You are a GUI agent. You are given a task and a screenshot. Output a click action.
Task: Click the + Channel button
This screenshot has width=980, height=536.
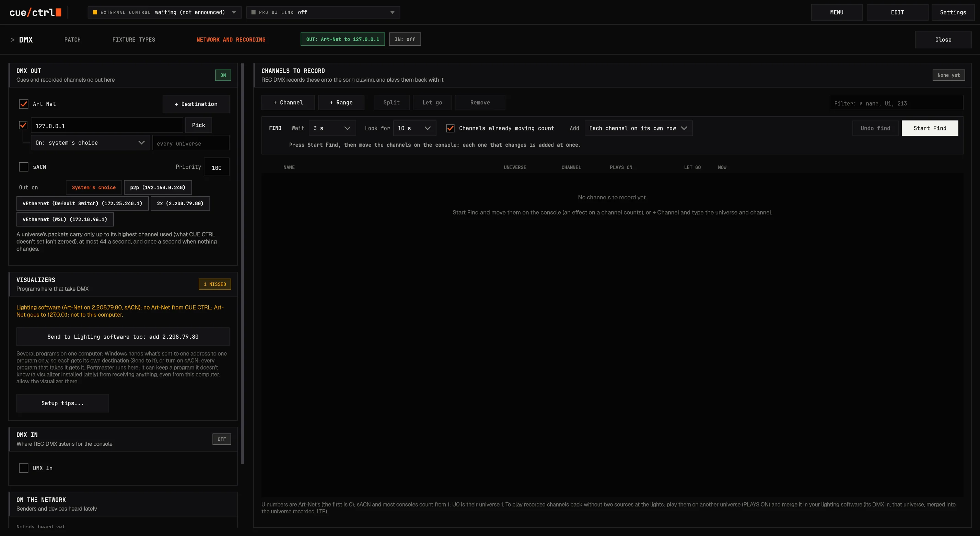(x=288, y=102)
